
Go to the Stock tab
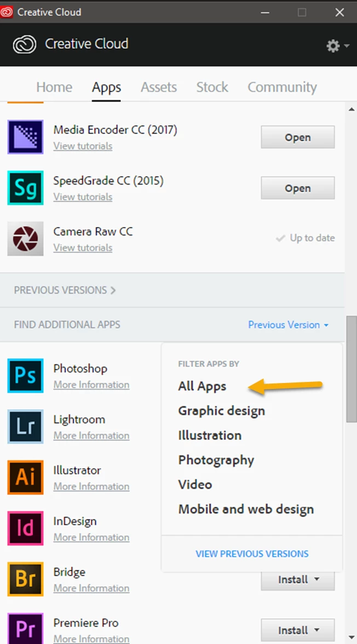point(212,87)
